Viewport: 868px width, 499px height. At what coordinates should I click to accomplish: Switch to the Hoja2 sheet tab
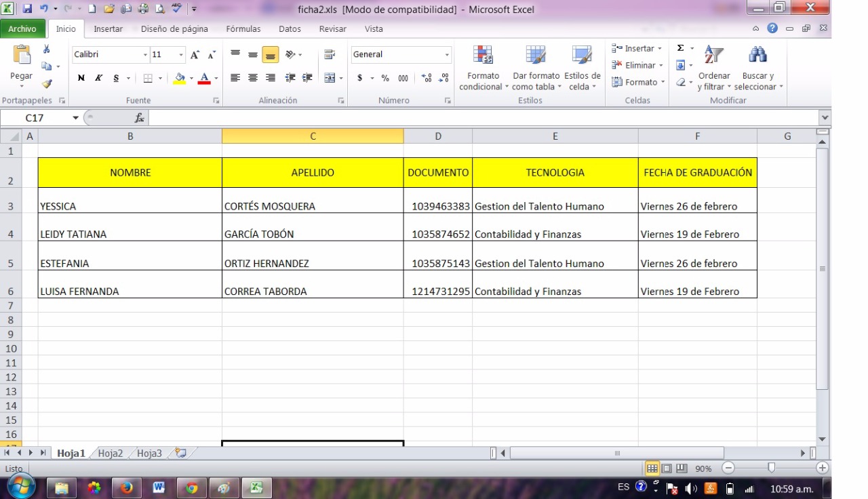111,453
